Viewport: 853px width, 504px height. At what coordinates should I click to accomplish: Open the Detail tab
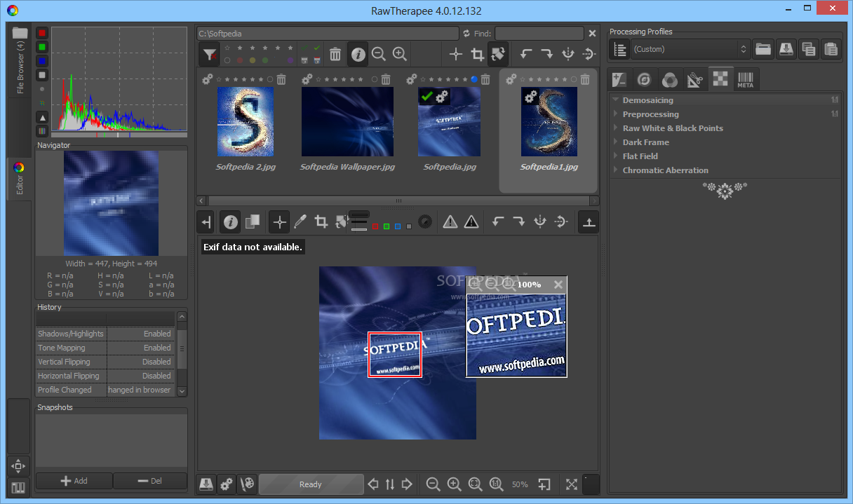645,80
